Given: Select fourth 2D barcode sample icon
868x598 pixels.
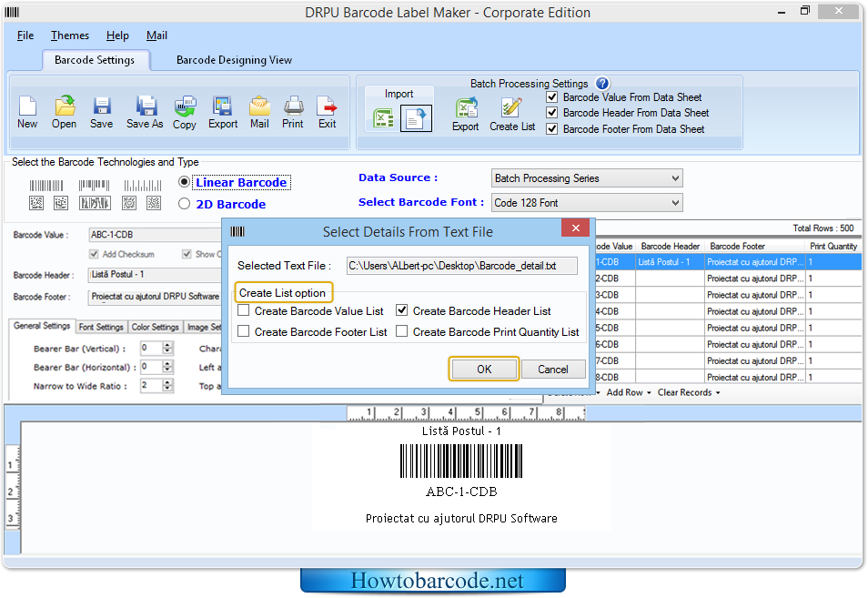Looking at the screenshot, I should pyautogui.click(x=129, y=203).
